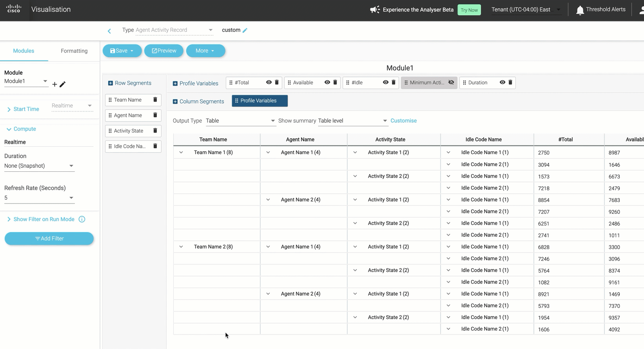Remove the #Total profile variable
This screenshot has height=349, width=644.
(x=277, y=82)
